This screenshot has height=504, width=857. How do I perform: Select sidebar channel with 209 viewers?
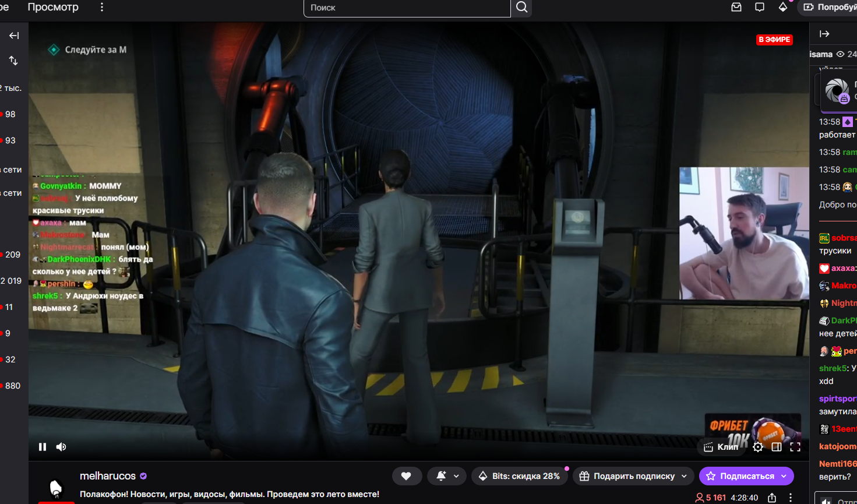[x=11, y=255]
